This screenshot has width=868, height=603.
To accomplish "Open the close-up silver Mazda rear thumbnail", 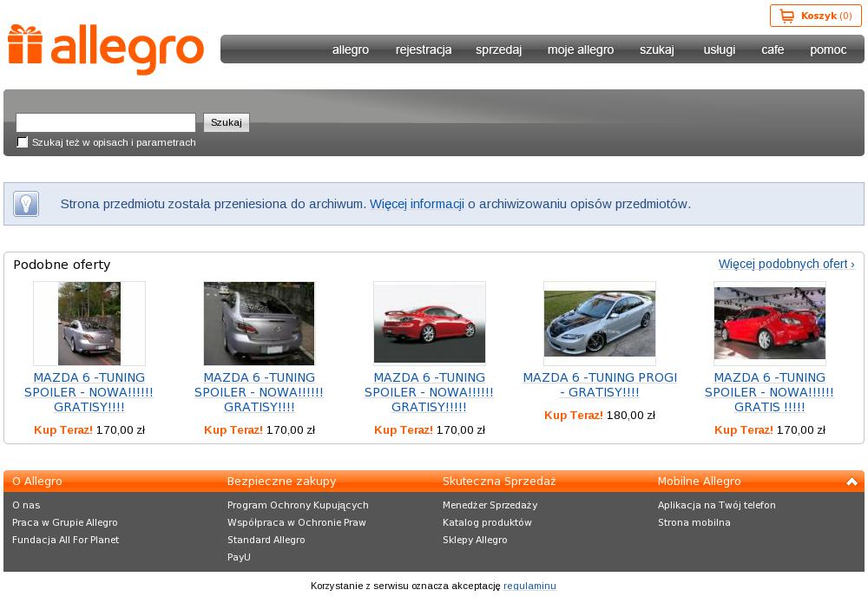I will coord(259,324).
